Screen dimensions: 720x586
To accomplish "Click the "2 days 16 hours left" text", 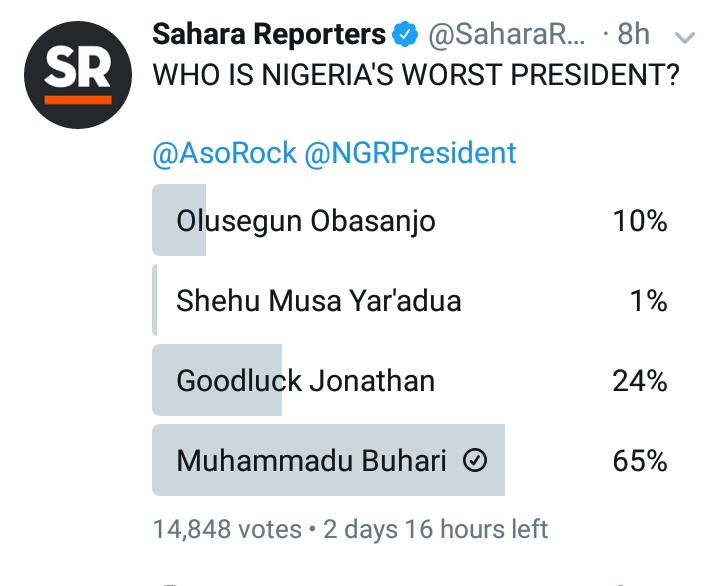I will 434,528.
